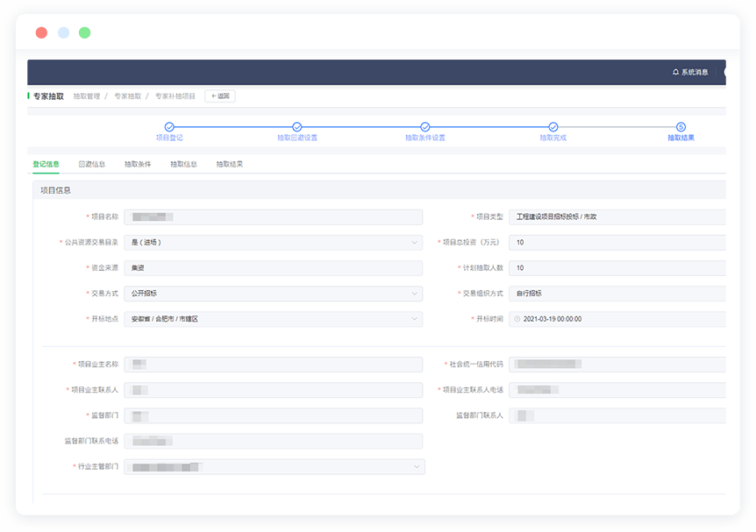This screenshot has height=532, width=756.
Task: Click the 专家抽取 breadcrumb link
Action: pyautogui.click(x=127, y=96)
